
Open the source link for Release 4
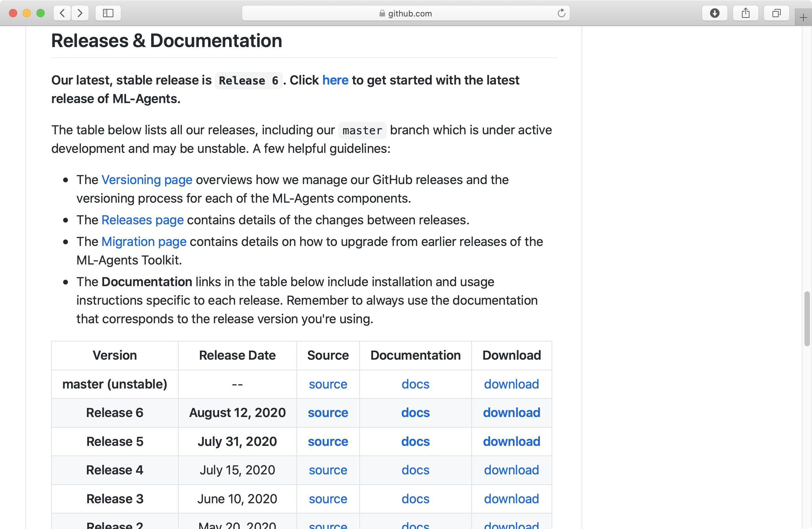[x=328, y=470]
